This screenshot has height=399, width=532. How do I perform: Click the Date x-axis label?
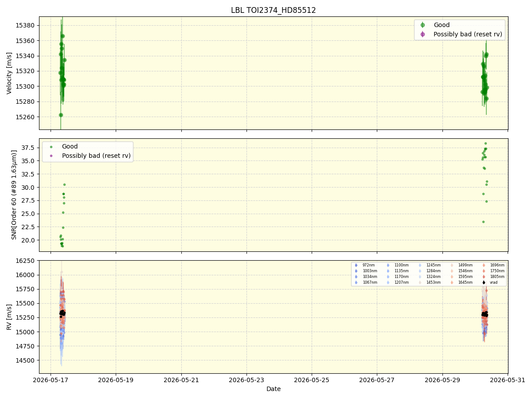274,389
